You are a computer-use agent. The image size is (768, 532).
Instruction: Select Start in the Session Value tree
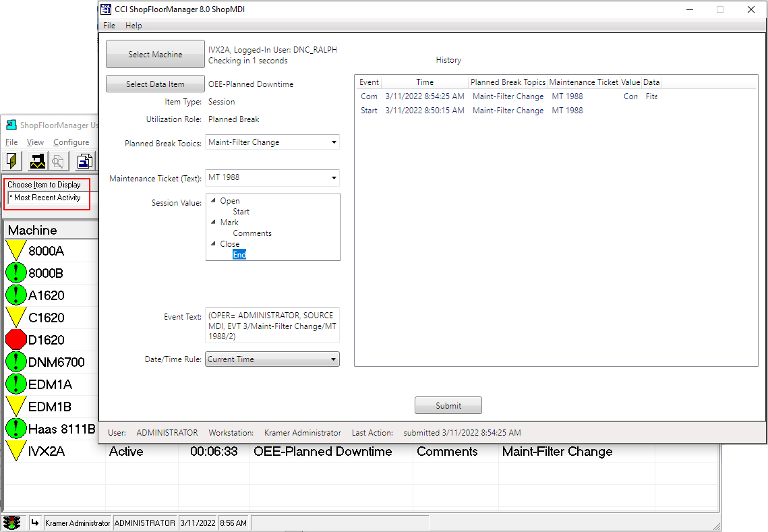click(241, 212)
